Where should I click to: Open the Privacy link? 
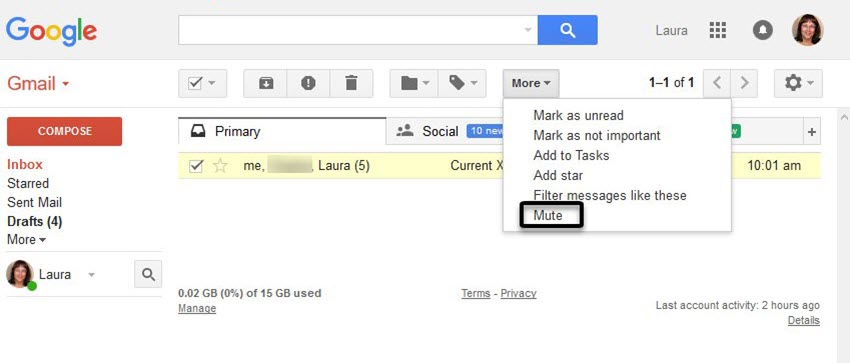518,293
